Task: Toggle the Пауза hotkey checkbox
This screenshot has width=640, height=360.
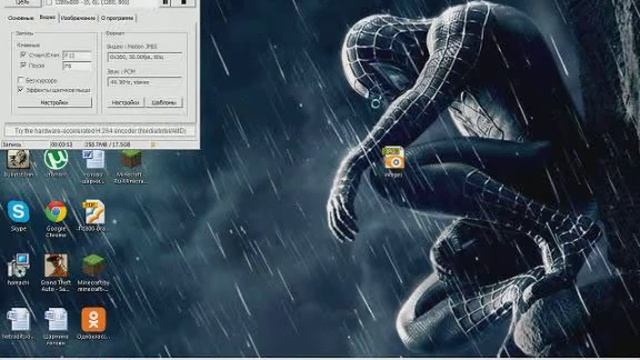Action: pos(23,65)
